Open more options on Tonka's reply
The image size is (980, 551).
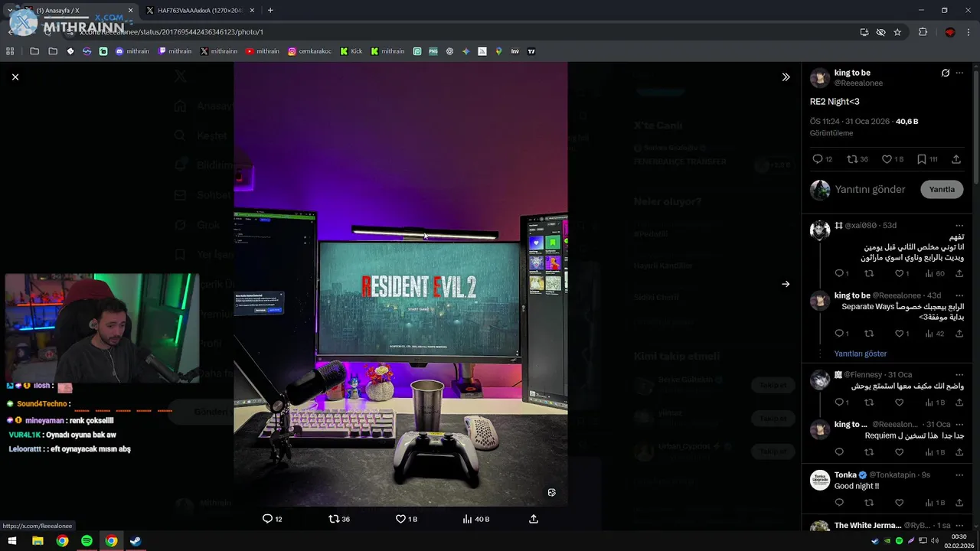point(959,474)
